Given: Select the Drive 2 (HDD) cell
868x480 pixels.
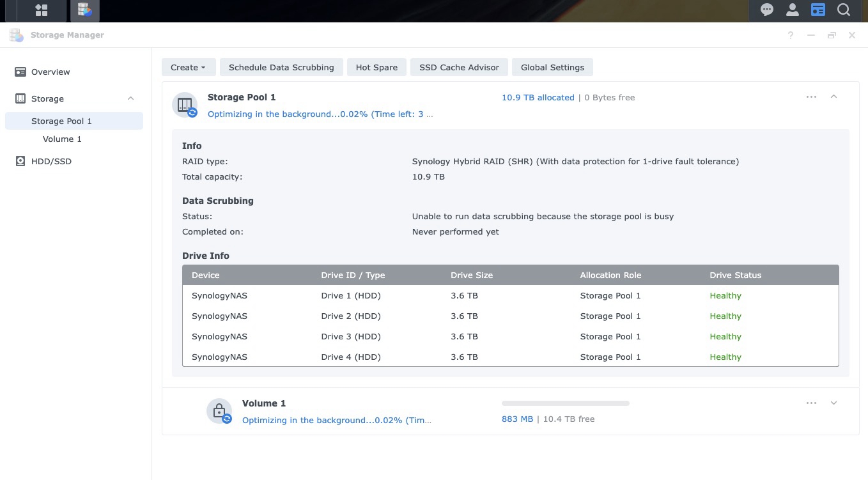Looking at the screenshot, I should [351, 316].
